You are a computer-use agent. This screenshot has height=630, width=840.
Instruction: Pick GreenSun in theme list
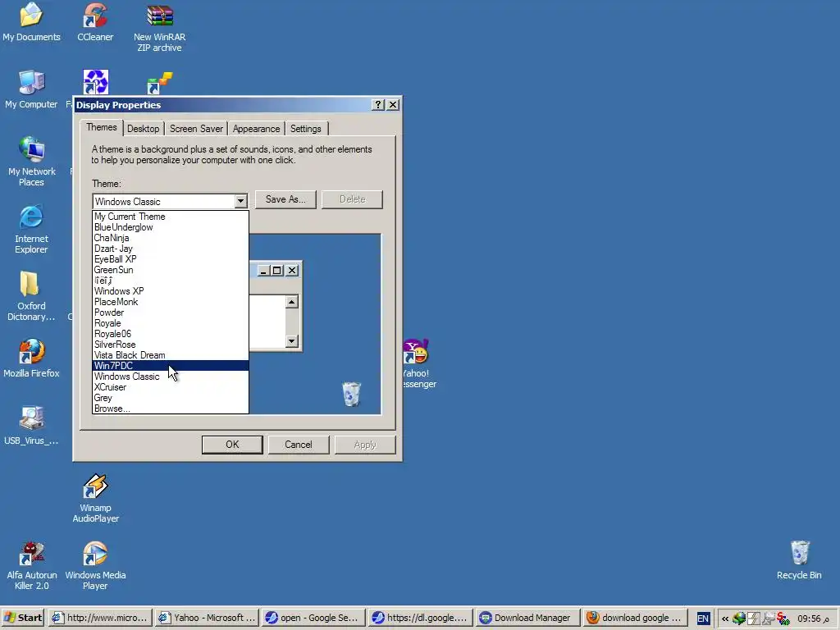[171, 270]
